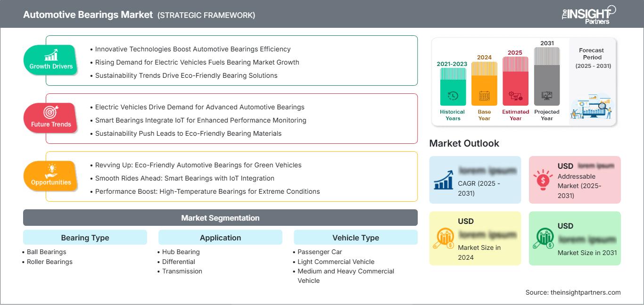
Task: Click 'Addressable Market (2025-2031)' label
Action: coord(579,186)
